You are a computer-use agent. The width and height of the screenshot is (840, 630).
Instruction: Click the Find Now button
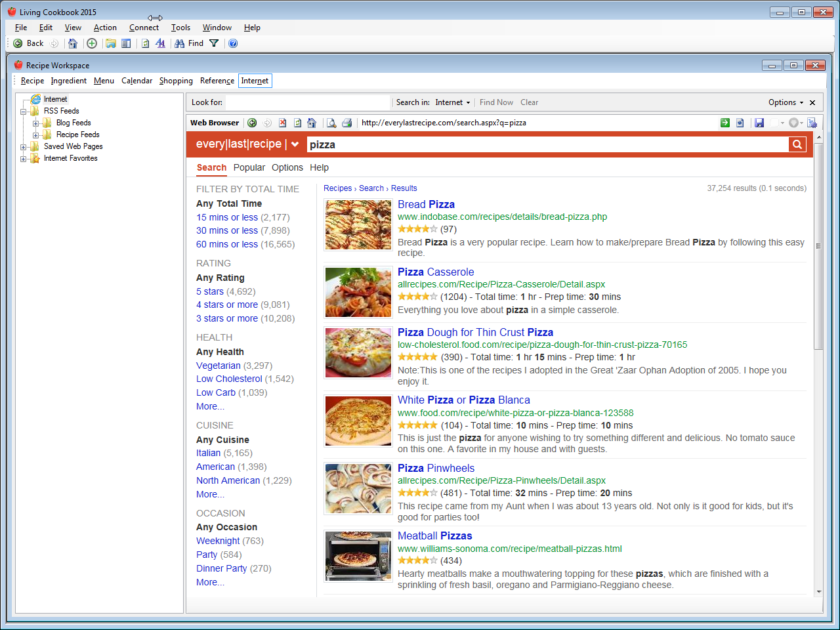click(496, 102)
